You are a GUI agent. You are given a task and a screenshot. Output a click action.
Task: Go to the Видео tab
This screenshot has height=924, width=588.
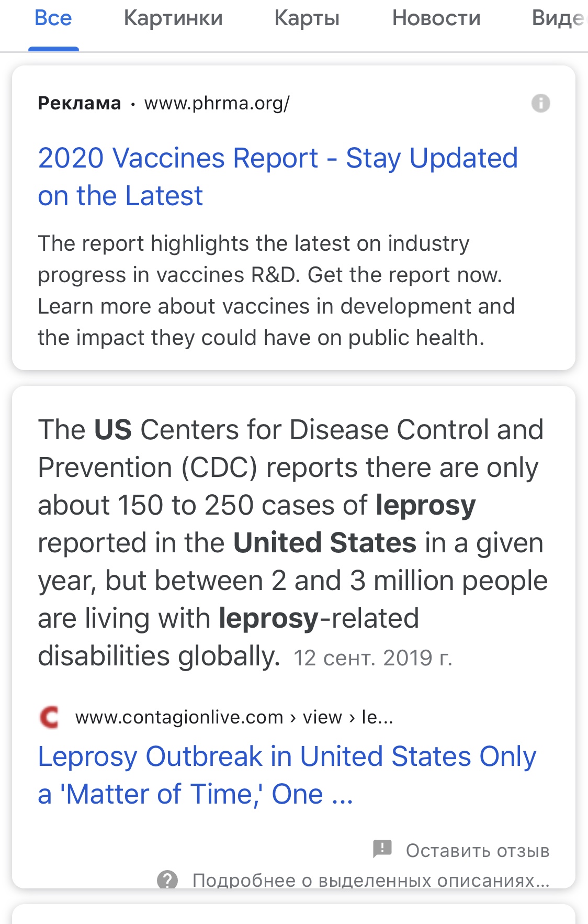tap(559, 18)
